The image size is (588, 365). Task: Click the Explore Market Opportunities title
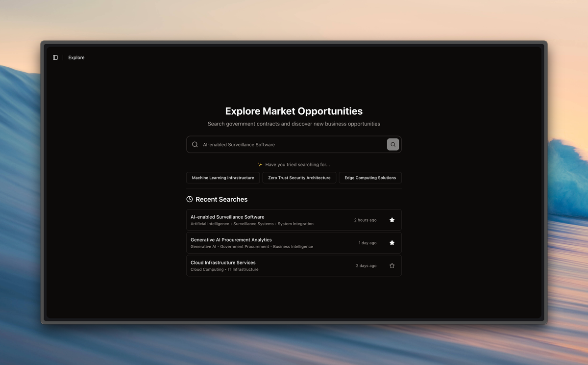[294, 111]
